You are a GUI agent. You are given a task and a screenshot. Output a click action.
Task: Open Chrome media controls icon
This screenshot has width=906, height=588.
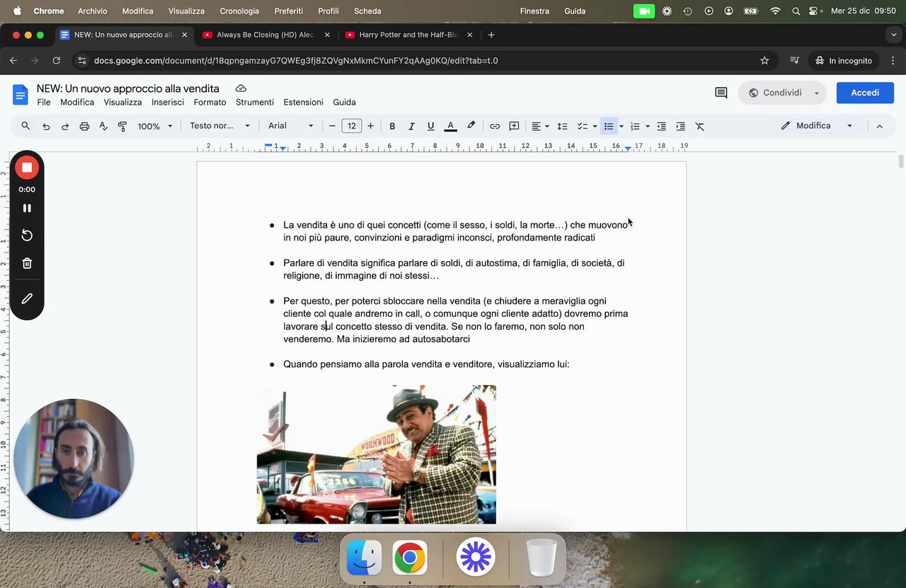tap(795, 61)
